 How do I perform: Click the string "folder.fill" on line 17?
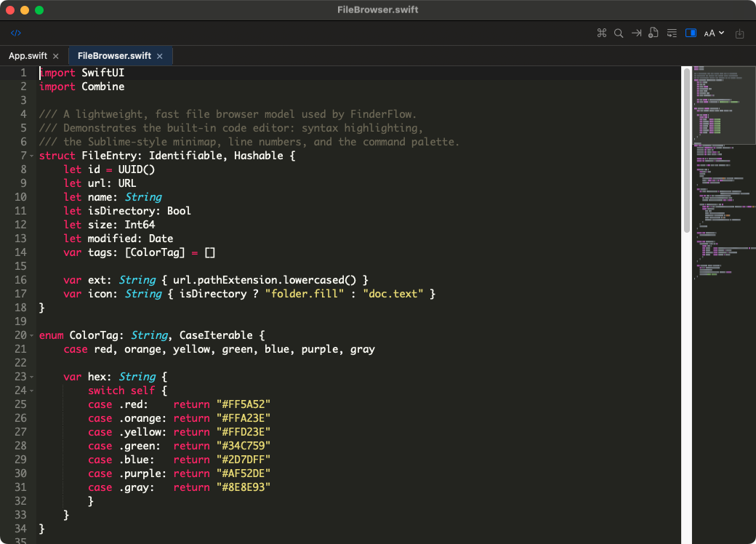(305, 295)
